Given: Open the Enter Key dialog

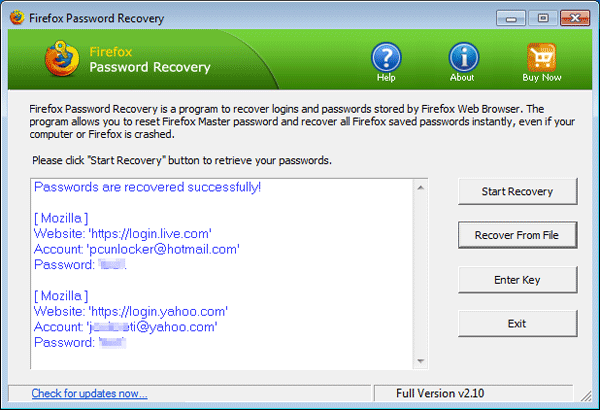Looking at the screenshot, I should pos(516,280).
